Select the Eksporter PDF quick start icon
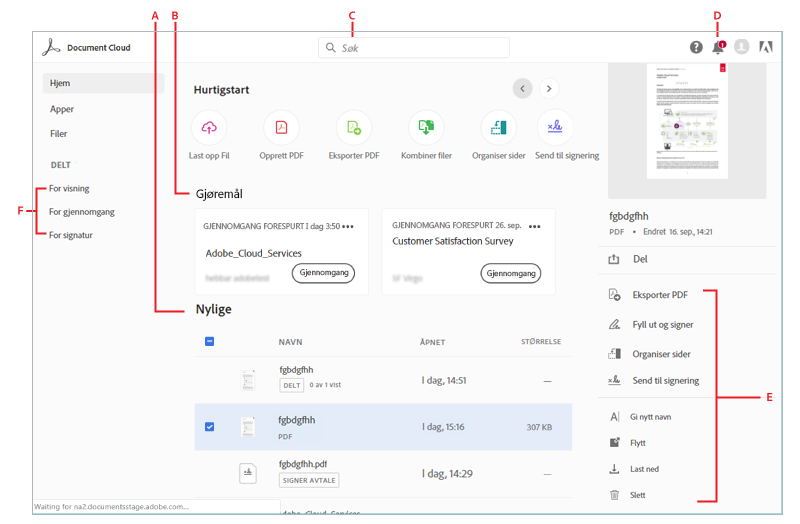The height and width of the screenshot is (524, 800). (354, 128)
